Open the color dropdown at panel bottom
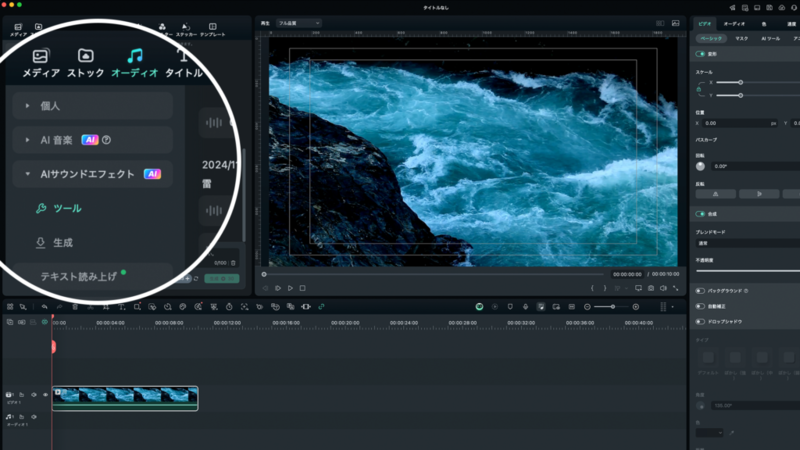The image size is (800, 450). coord(709,433)
